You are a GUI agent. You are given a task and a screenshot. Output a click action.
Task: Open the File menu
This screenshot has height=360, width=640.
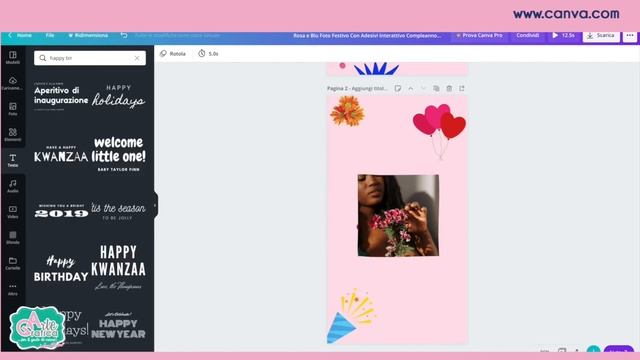tap(50, 36)
